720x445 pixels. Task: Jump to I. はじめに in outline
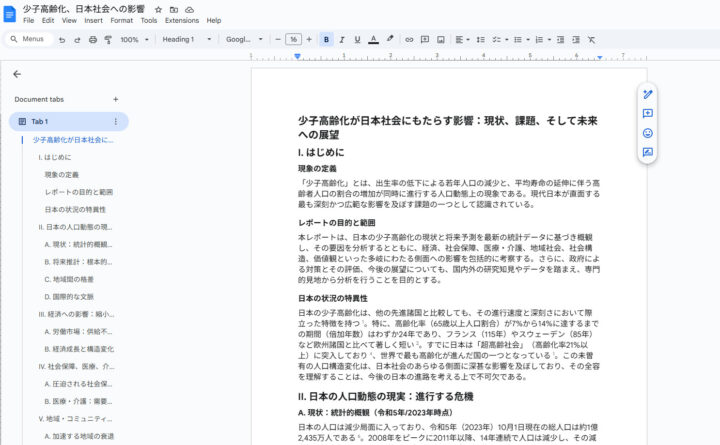pyautogui.click(x=55, y=157)
